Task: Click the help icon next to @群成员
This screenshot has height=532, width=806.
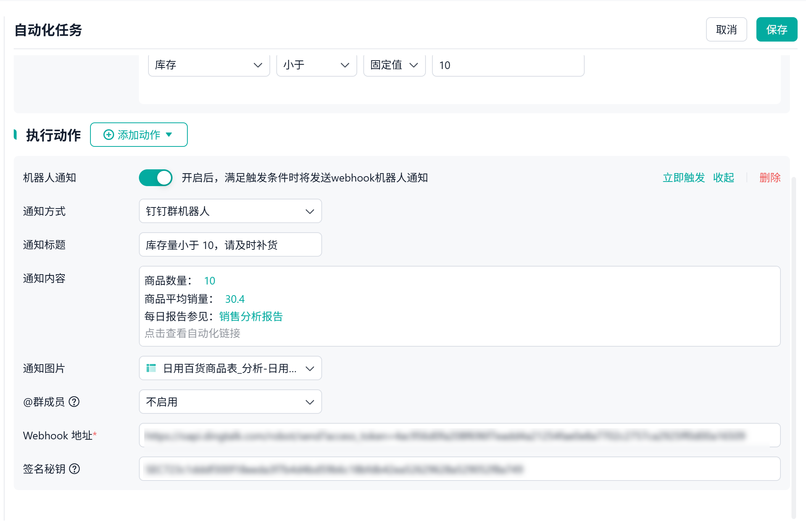Action: pyautogui.click(x=74, y=402)
